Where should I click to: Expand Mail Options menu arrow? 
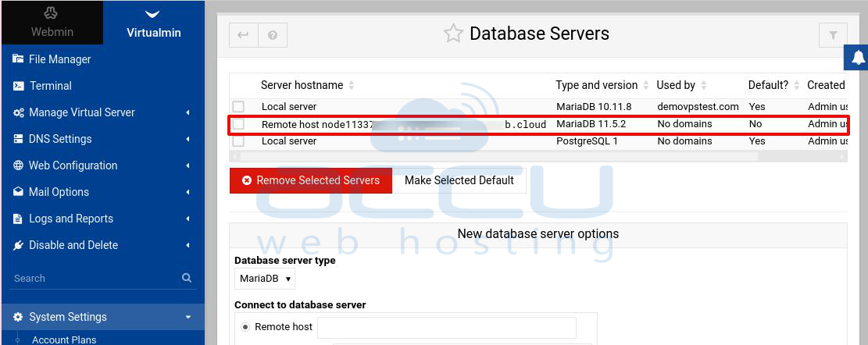[188, 192]
